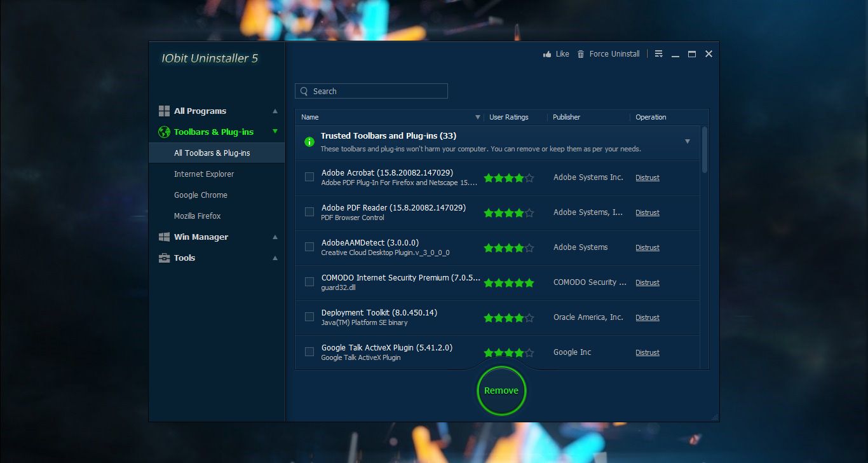868x463 pixels.
Task: Click the All Programs grid icon
Action: tap(164, 111)
